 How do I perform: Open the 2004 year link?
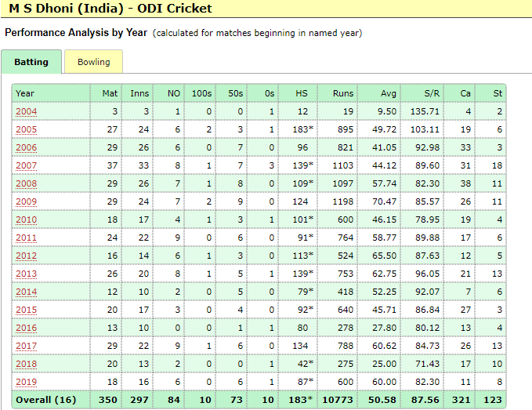26,111
